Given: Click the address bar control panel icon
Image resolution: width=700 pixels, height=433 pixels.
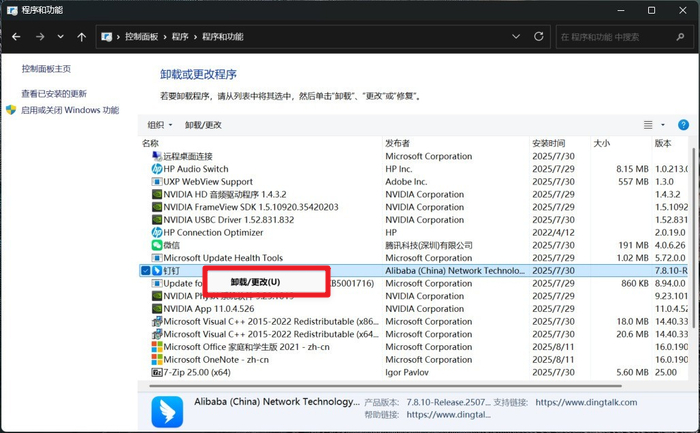Looking at the screenshot, I should (x=106, y=37).
